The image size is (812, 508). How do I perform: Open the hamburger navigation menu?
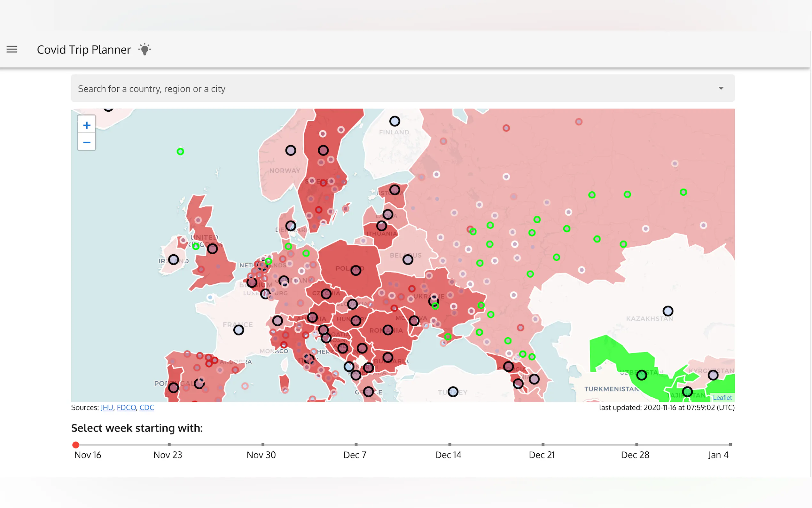tap(12, 49)
